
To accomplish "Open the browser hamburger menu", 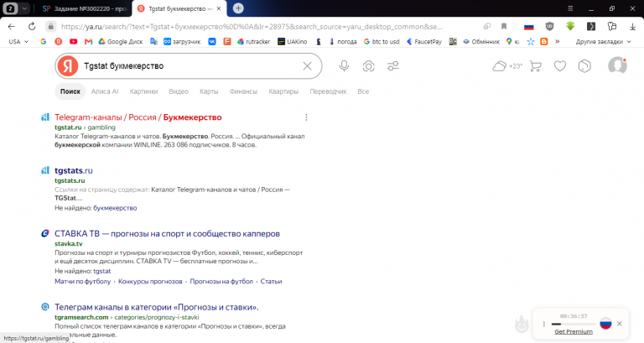I will pyautogui.click(x=570, y=8).
